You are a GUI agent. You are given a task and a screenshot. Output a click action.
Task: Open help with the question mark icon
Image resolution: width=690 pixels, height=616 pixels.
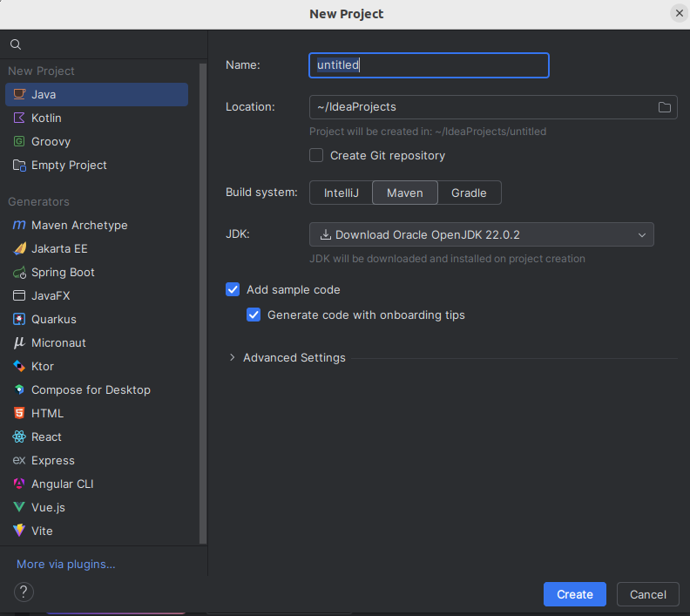click(x=24, y=592)
